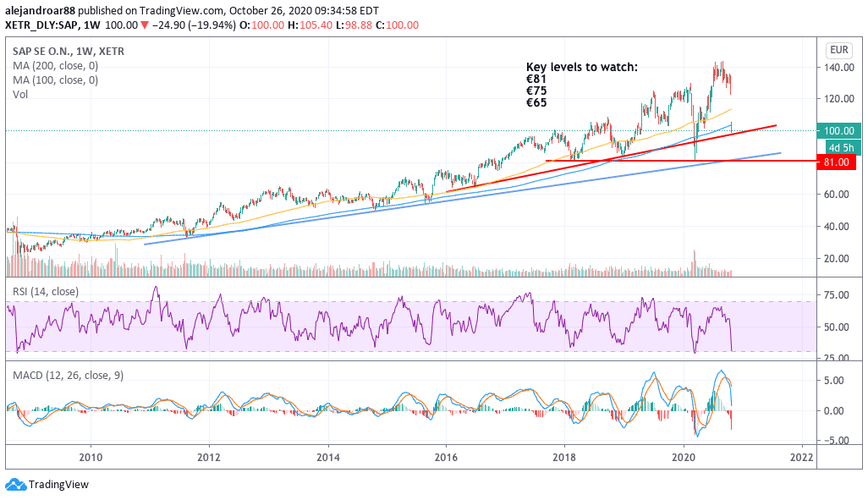Click the −24.90 (−19.94%) change value
868x500 pixels.
tap(195, 25)
